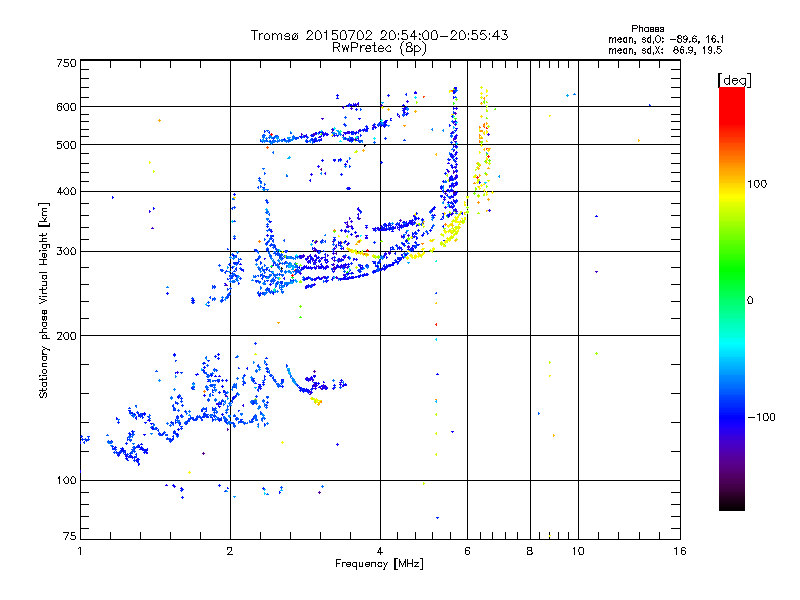Screen dimensions: 800x600
Task: Click the y-axis label '300'
Action: coord(66,252)
